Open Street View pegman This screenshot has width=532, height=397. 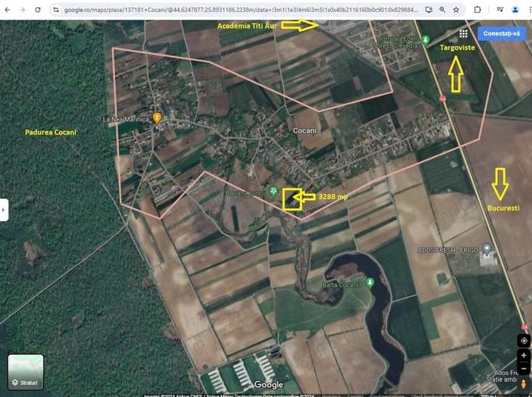(524, 384)
